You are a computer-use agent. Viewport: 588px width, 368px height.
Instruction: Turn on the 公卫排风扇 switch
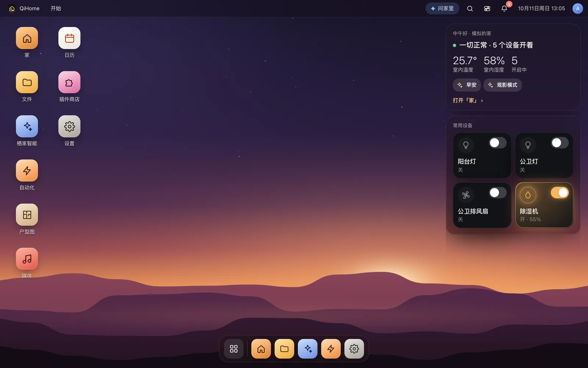click(498, 192)
